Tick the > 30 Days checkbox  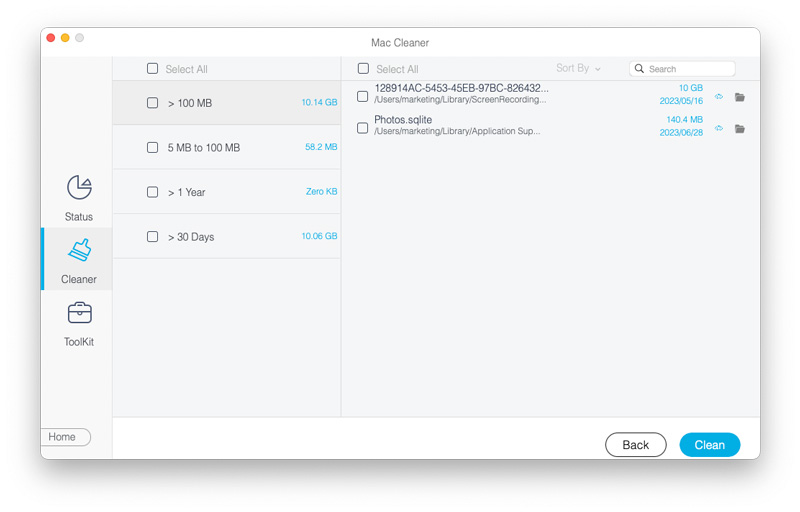pos(152,237)
